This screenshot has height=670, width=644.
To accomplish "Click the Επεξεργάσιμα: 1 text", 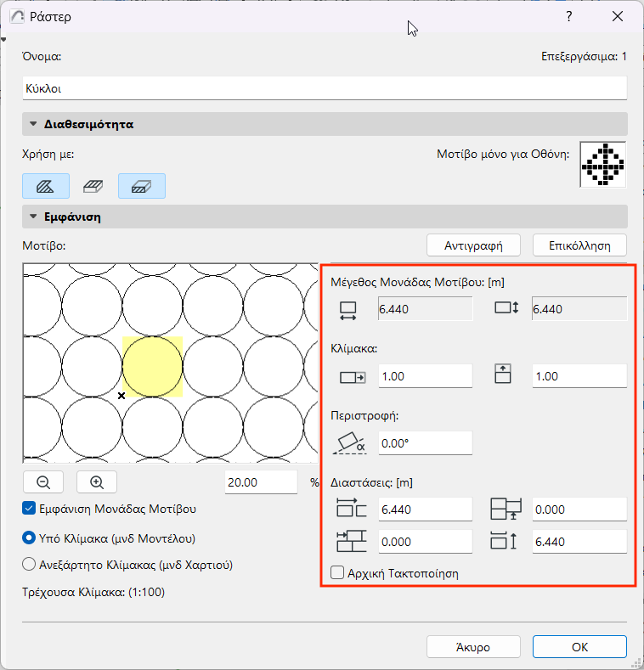I will [584, 56].
